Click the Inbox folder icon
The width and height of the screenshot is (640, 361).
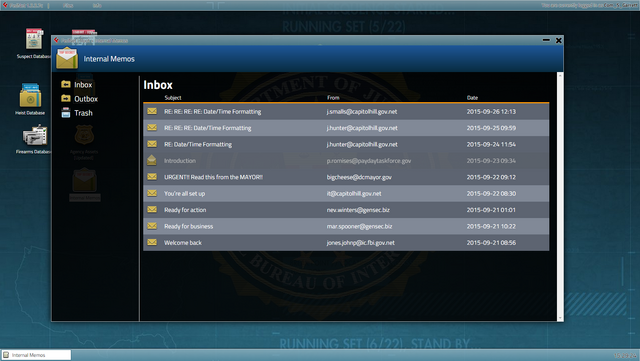pos(65,84)
